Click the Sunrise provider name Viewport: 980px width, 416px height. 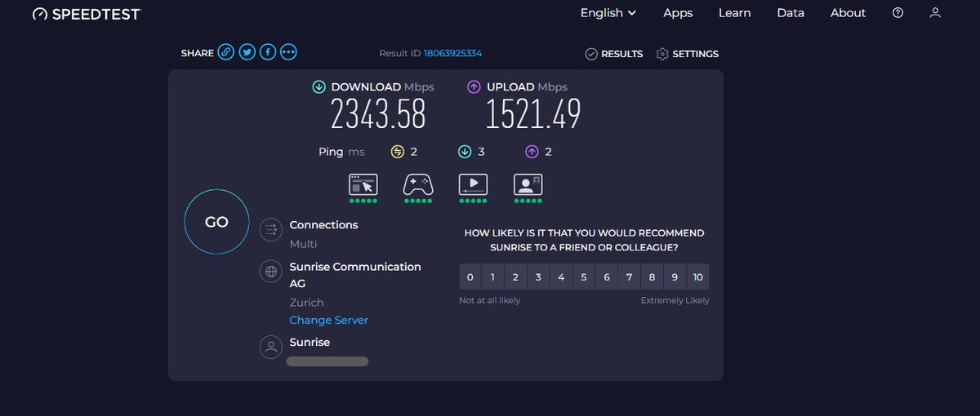tap(310, 343)
